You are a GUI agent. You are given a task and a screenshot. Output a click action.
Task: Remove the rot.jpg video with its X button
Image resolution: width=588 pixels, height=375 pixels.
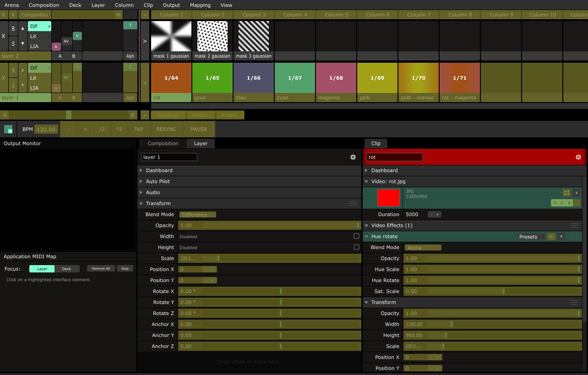pyautogui.click(x=576, y=193)
